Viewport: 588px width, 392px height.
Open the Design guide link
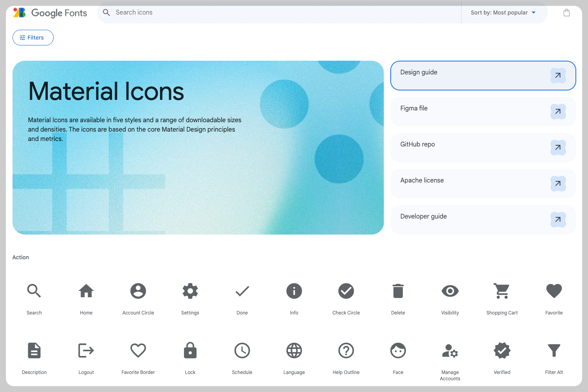[x=483, y=76]
